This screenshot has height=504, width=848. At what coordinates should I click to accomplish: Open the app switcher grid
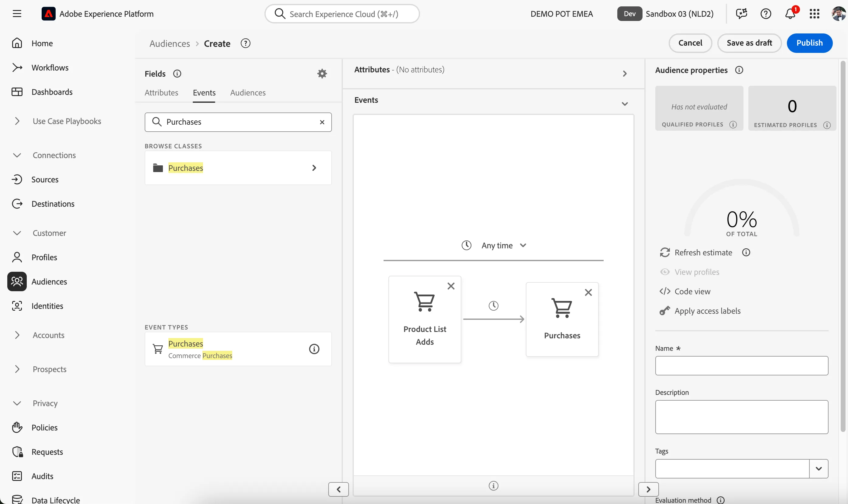coord(814,14)
